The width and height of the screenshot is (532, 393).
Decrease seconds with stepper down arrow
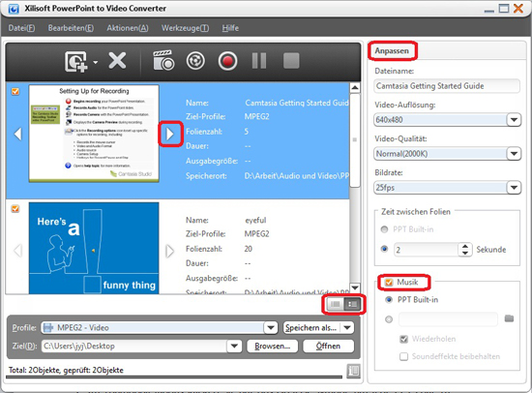[465, 253]
